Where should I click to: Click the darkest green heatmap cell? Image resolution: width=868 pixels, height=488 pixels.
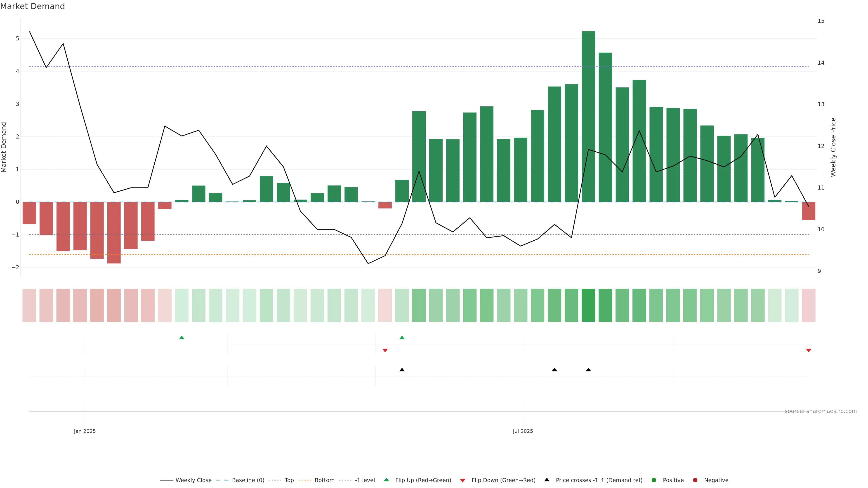click(588, 305)
